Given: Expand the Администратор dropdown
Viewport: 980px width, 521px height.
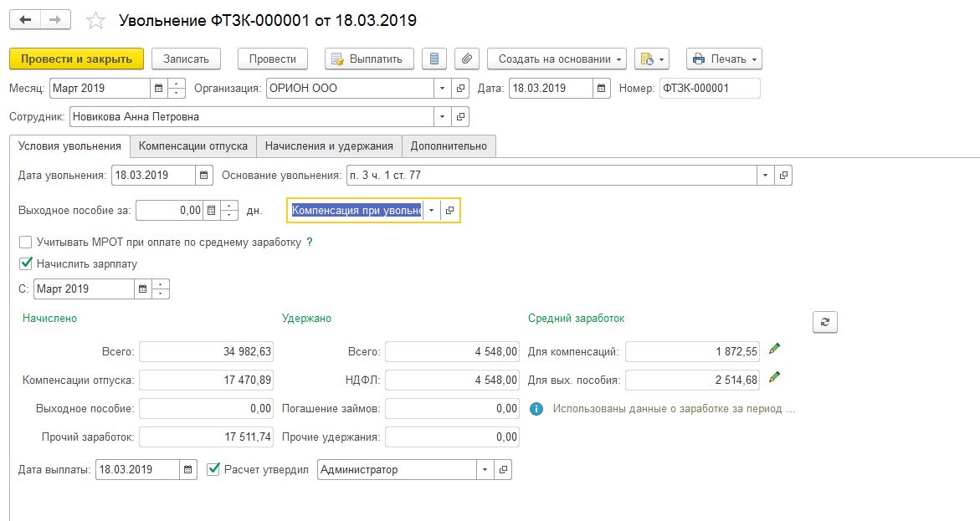Looking at the screenshot, I should [x=485, y=470].
